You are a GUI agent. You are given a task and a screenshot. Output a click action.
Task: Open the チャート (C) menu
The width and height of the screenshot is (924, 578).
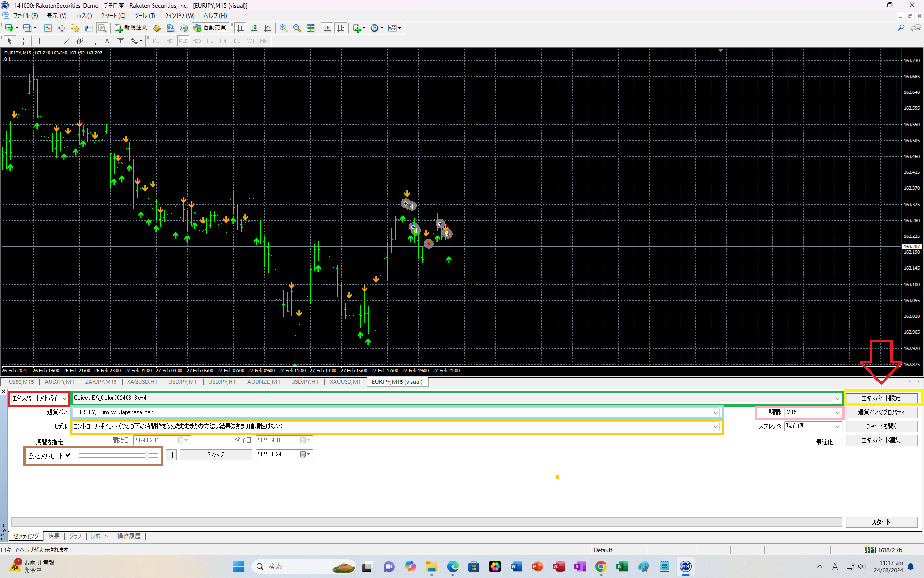coord(113,16)
